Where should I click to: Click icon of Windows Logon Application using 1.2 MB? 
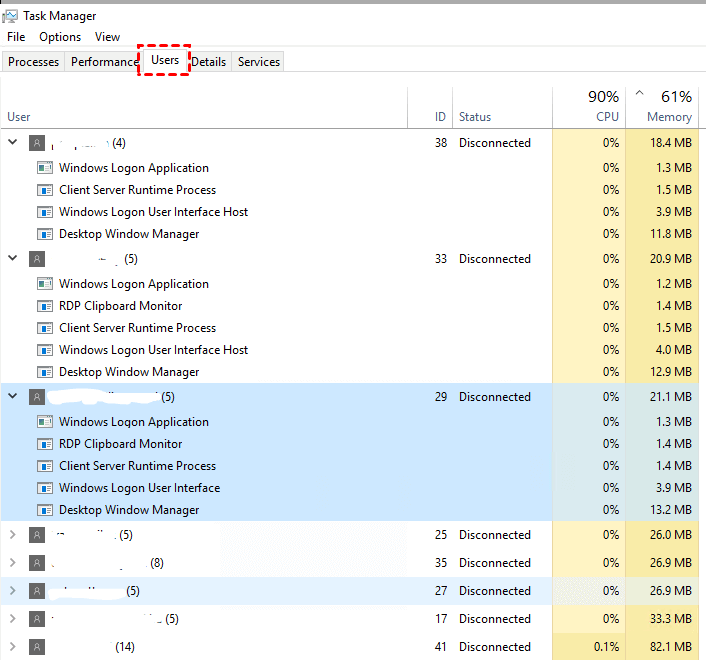click(x=44, y=284)
